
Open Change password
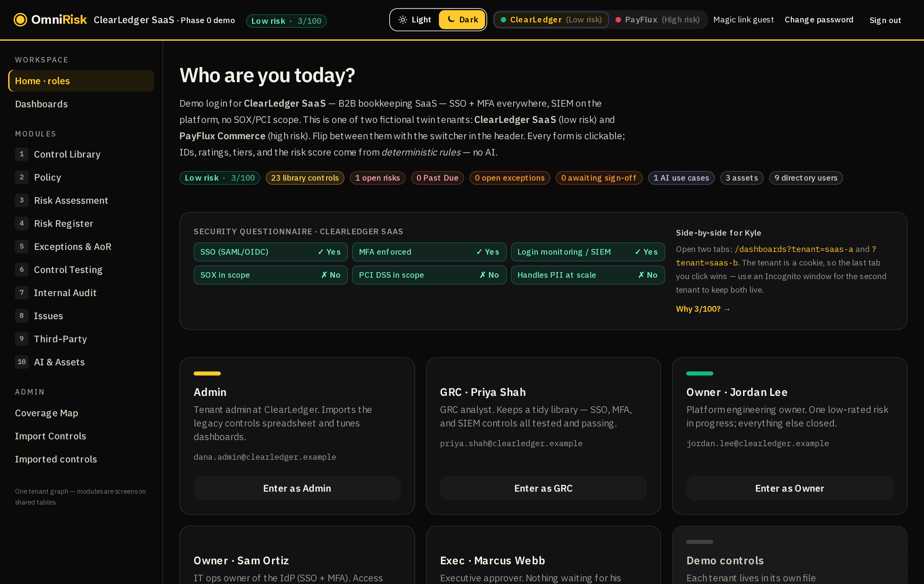tap(819, 20)
